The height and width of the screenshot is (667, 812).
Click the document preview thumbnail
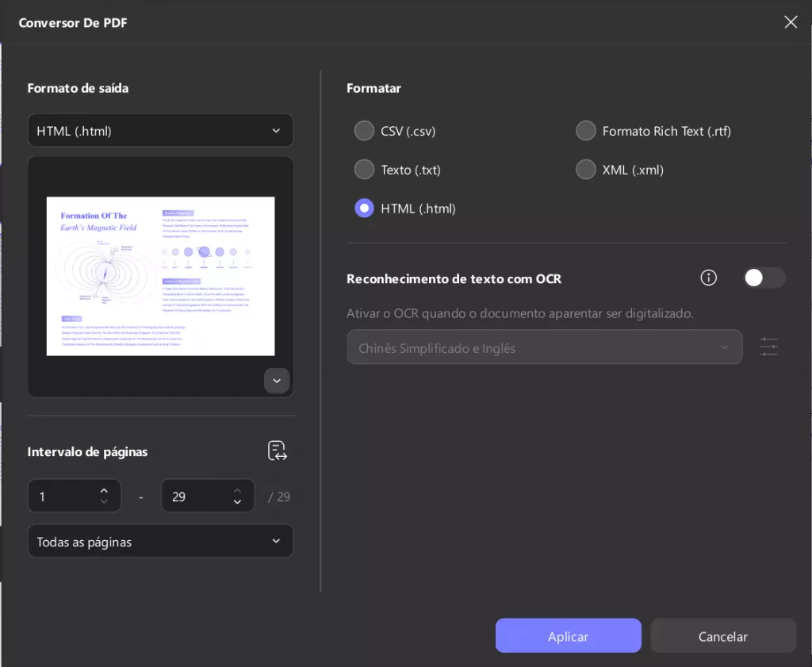click(160, 276)
